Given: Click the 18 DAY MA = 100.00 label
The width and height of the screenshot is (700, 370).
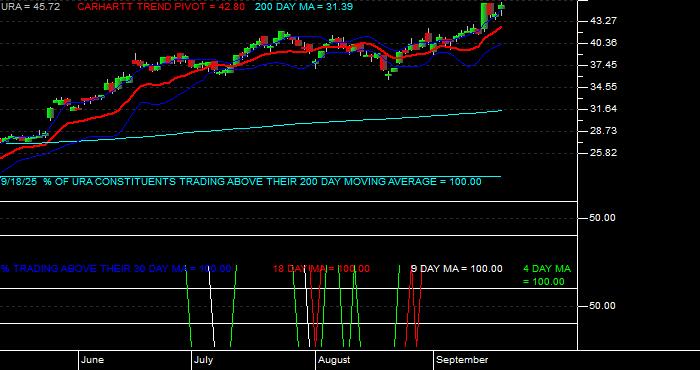Looking at the screenshot, I should 321,269.
